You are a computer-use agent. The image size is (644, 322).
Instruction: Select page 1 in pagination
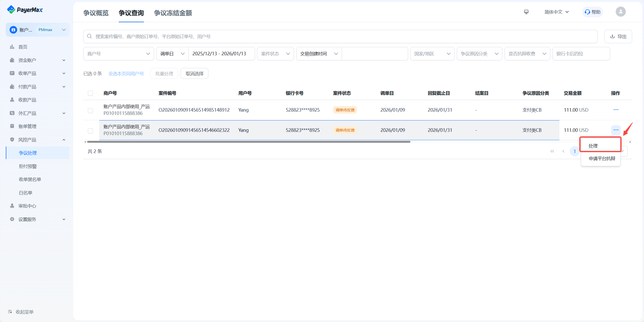[x=575, y=151]
